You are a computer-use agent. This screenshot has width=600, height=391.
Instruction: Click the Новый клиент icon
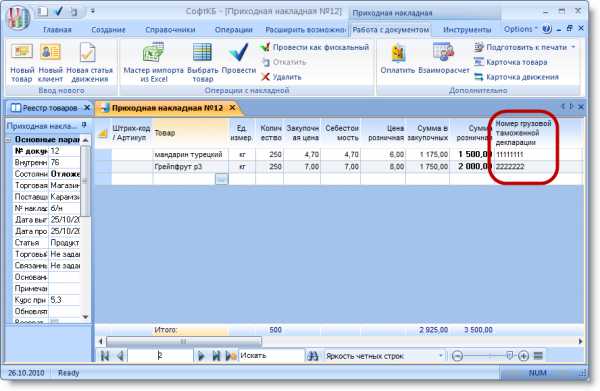[x=50, y=53]
